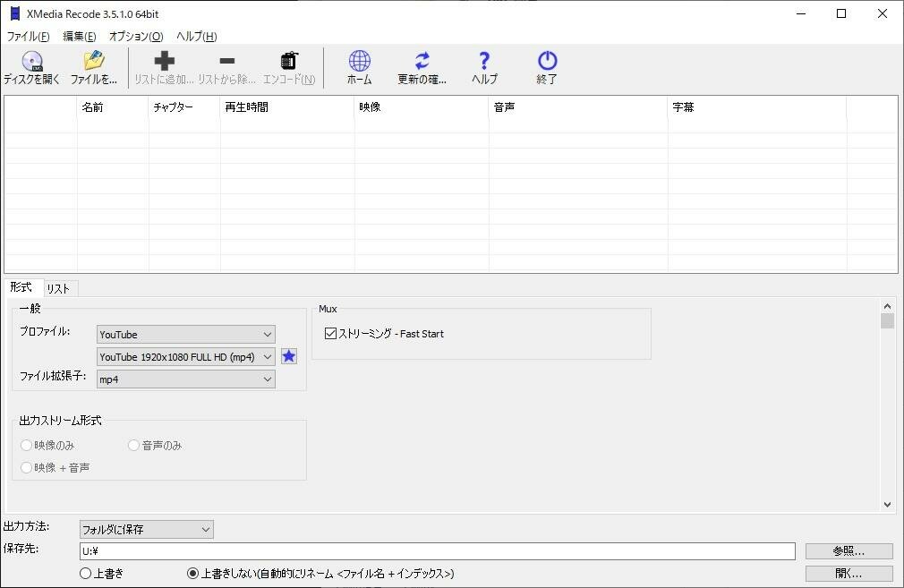This screenshot has width=904, height=588.
Task: Click the 字幕 column header
Action: pyautogui.click(x=757, y=107)
